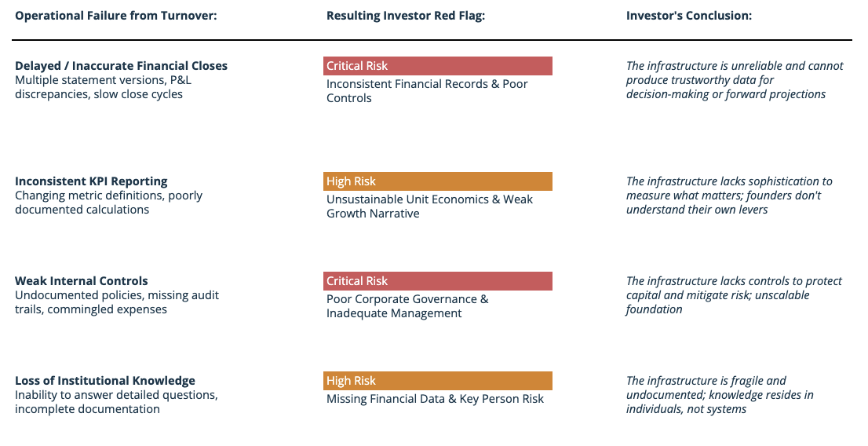Click the 'Multiple statement versions, P&L discrepancies' description
The image size is (868, 446).
(x=103, y=87)
